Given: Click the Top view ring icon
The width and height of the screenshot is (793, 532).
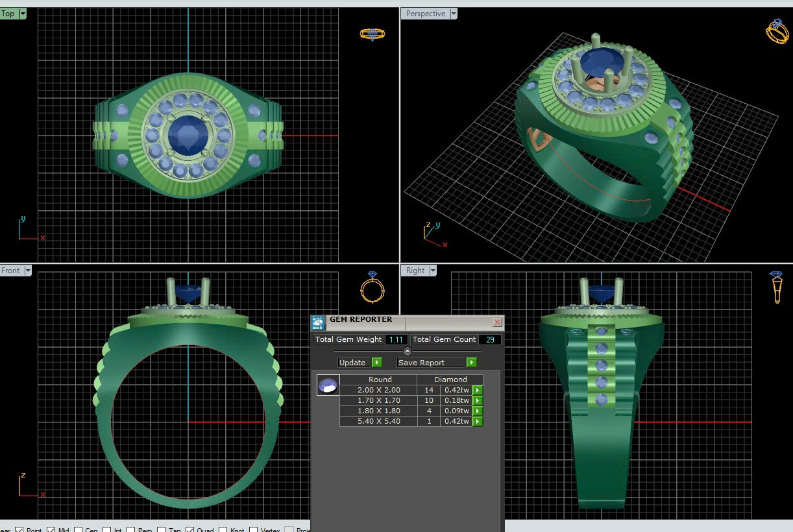Looking at the screenshot, I should point(372,34).
